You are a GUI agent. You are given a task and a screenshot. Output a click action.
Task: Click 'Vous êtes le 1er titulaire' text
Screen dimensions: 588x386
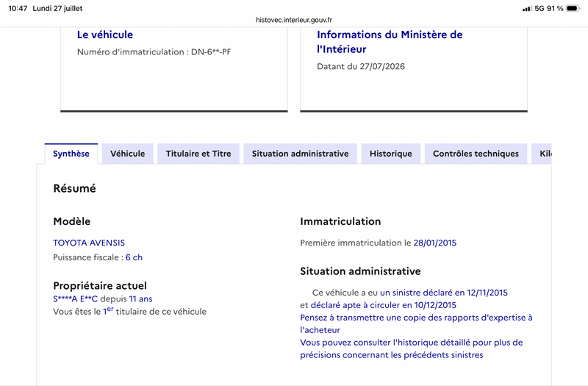(130, 311)
